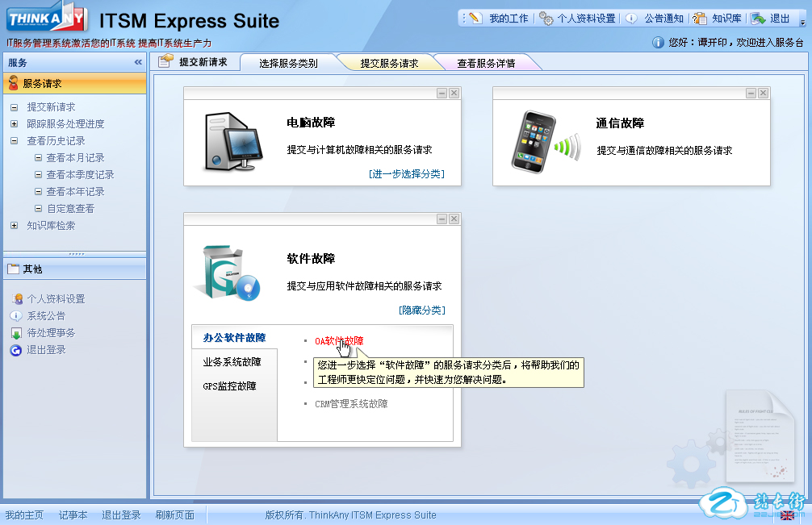Expand the 知识库检索 tree node
Image resolution: width=812 pixels, height=525 pixels.
(15, 226)
